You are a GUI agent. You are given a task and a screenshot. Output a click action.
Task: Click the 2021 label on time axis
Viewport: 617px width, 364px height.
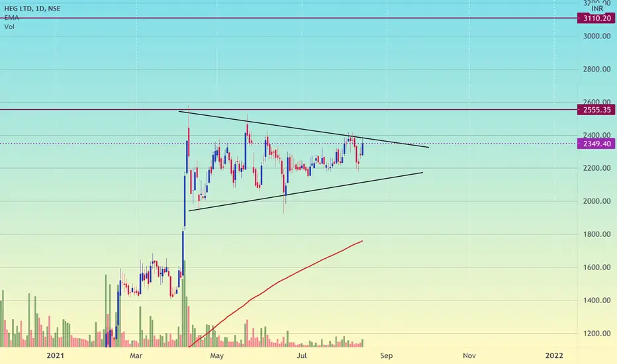[55, 356]
